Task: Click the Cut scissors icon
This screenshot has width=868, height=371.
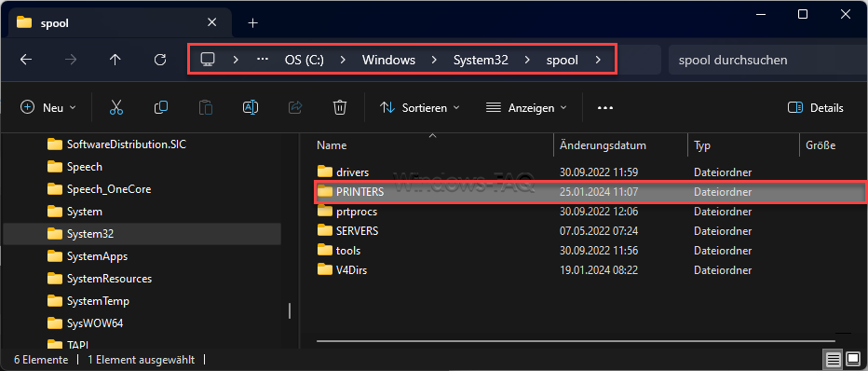Action: [116, 107]
